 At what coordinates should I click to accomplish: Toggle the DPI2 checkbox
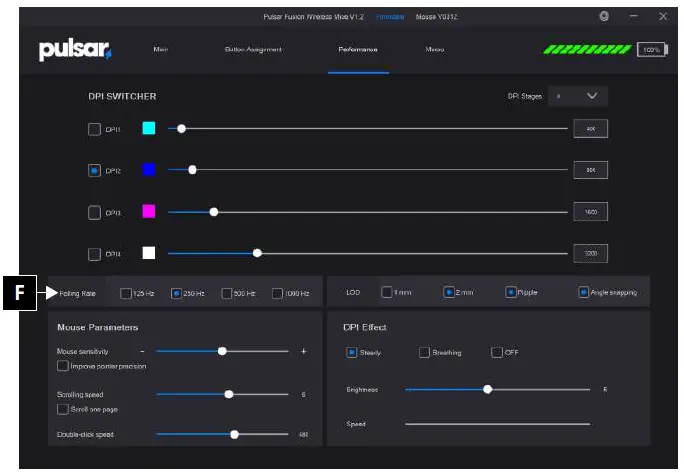[94, 170]
